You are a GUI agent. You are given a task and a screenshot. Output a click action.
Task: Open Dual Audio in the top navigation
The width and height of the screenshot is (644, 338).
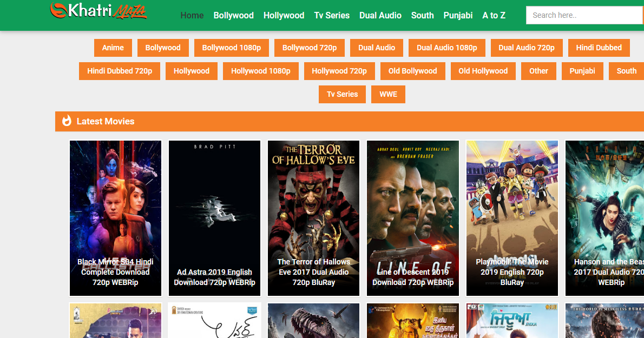point(380,16)
